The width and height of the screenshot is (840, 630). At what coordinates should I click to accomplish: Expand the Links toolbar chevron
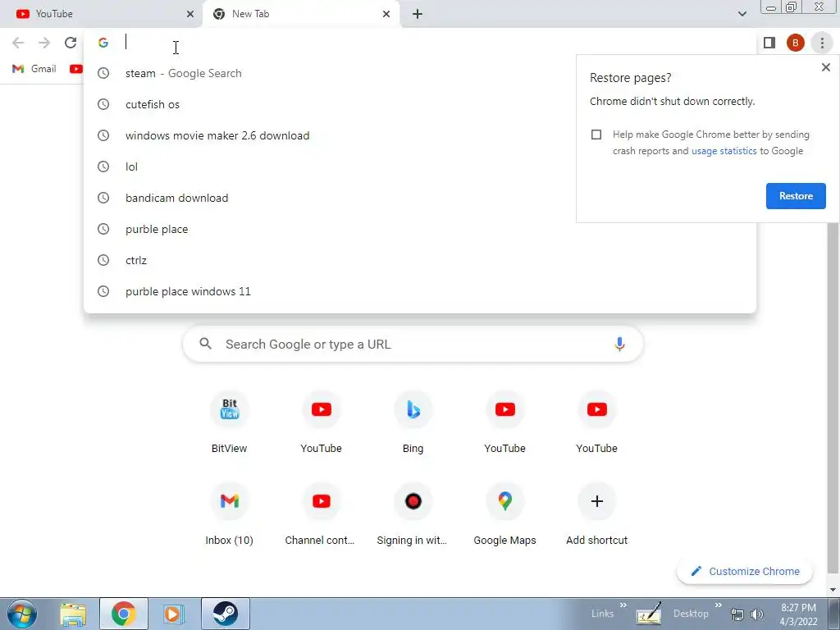point(623,605)
